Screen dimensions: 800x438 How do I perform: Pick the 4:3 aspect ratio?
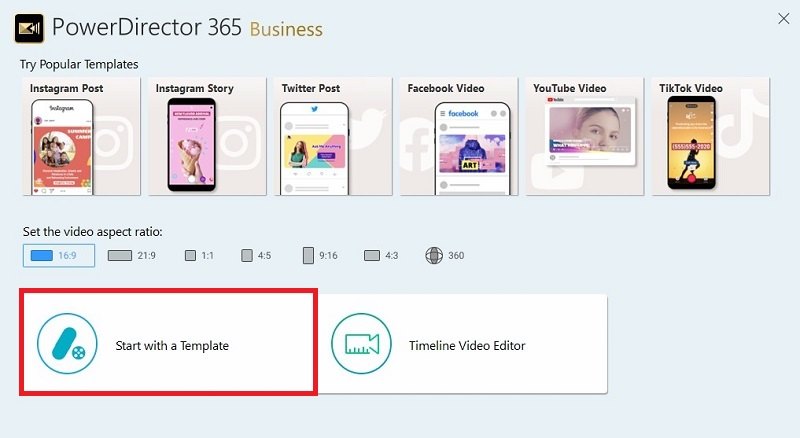(381, 255)
